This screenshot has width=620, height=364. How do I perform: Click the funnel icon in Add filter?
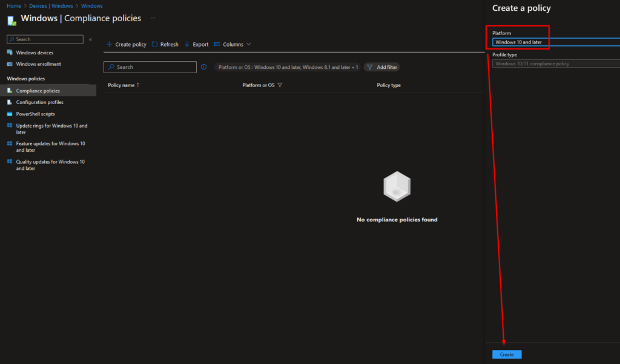(x=370, y=68)
